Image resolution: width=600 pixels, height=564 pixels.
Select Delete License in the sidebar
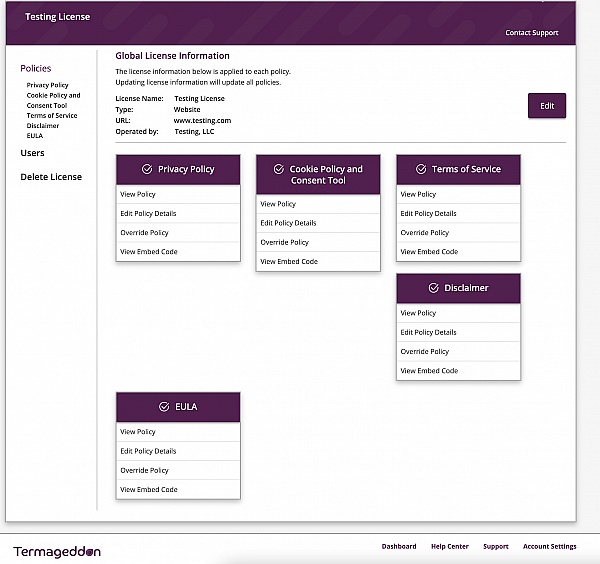pyautogui.click(x=51, y=177)
